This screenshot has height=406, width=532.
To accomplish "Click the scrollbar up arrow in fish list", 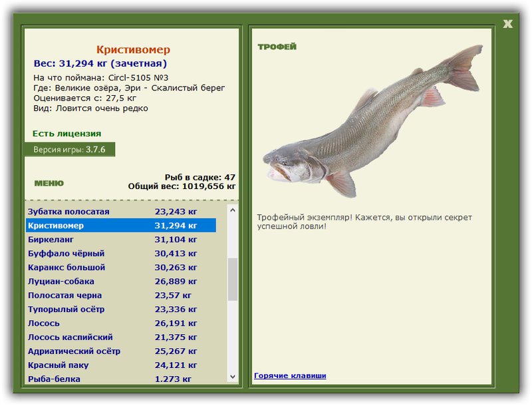I will tap(232, 210).
